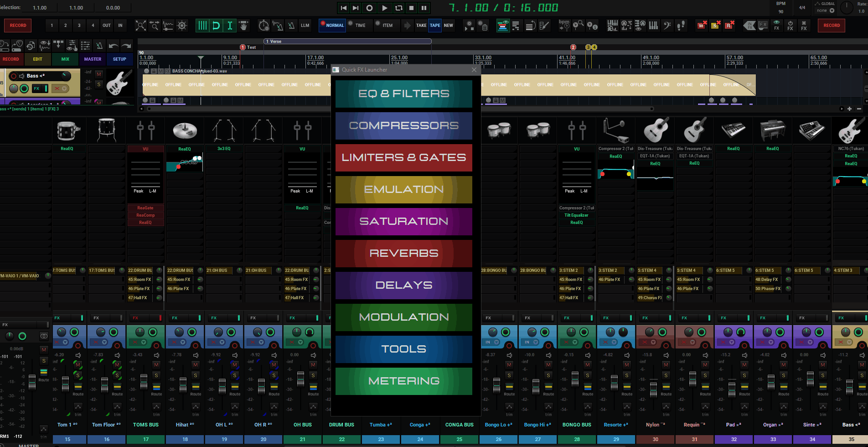
Task: Click the NEW button
Action: 449,26
